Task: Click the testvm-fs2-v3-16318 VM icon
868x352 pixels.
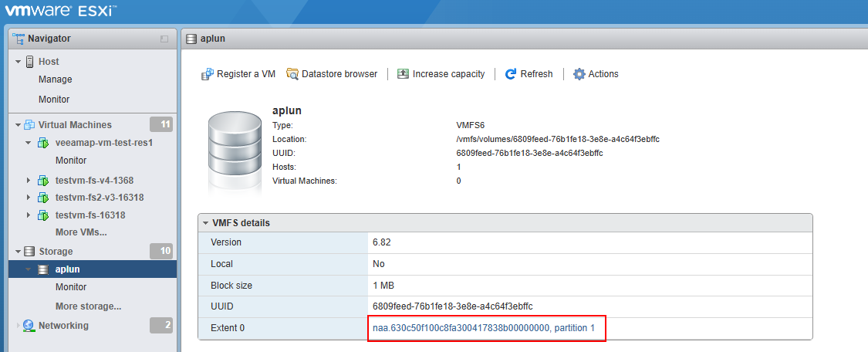Action: pyautogui.click(x=43, y=198)
